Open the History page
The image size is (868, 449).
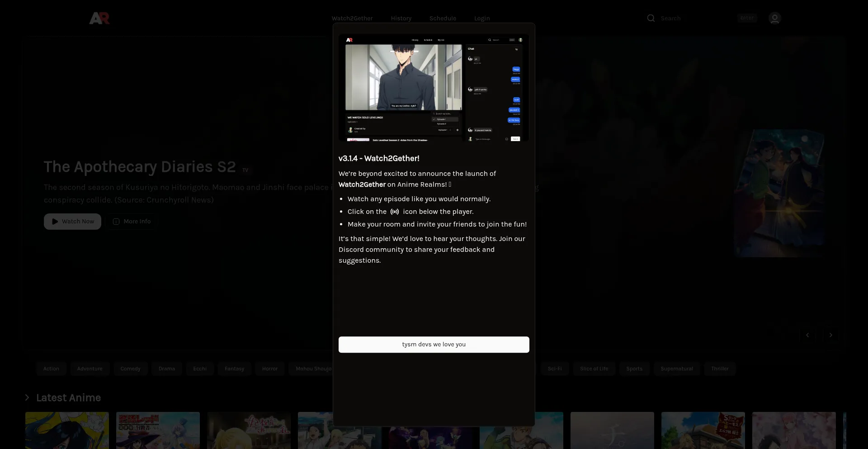[401, 19]
